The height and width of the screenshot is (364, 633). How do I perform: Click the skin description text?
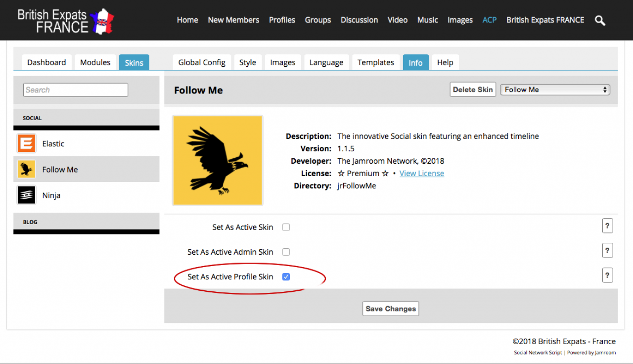438,136
